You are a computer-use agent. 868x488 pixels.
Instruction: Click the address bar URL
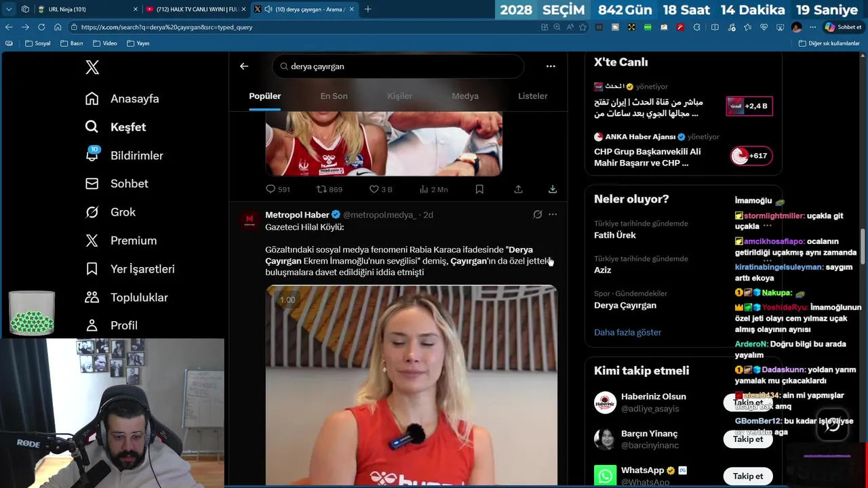click(x=167, y=27)
